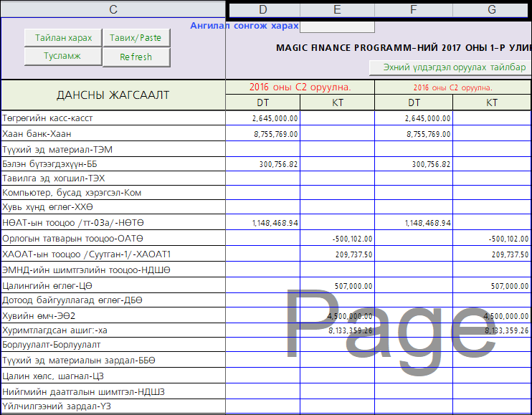Click the 209,737.50 value in column E

pos(337,254)
